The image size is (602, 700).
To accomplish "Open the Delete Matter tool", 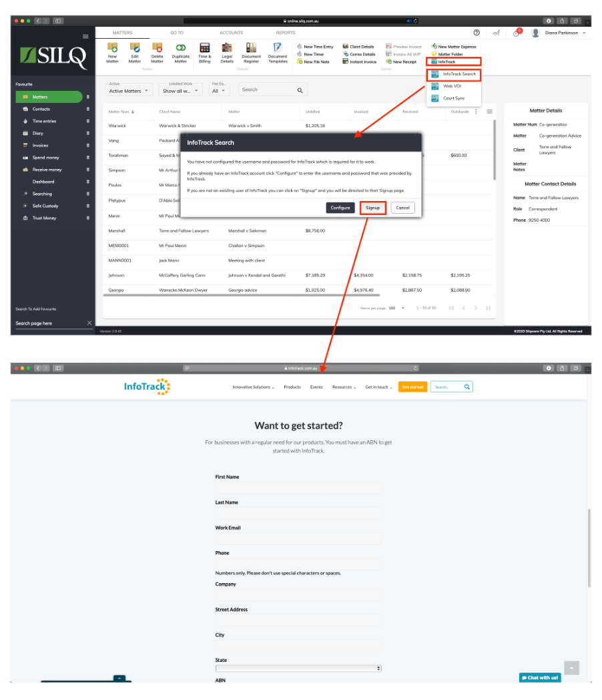I will click(157, 52).
